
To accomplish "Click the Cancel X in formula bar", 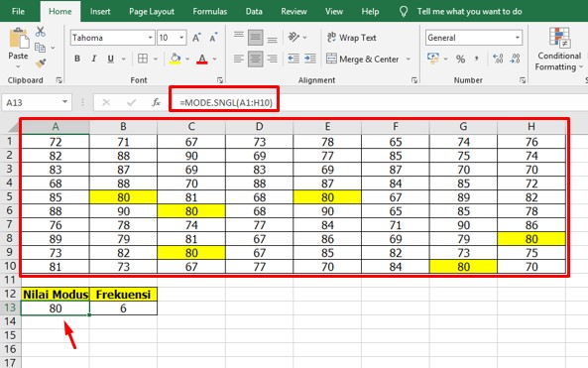I will pyautogui.click(x=106, y=102).
